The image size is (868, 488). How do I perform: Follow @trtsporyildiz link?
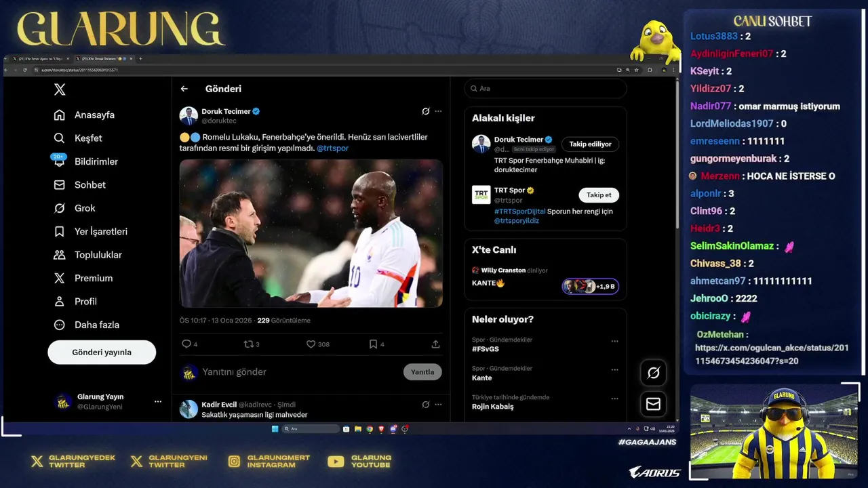click(517, 221)
